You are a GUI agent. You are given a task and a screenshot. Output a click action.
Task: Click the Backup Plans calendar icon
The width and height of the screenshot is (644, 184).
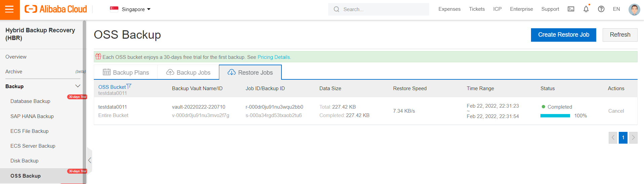click(x=107, y=72)
